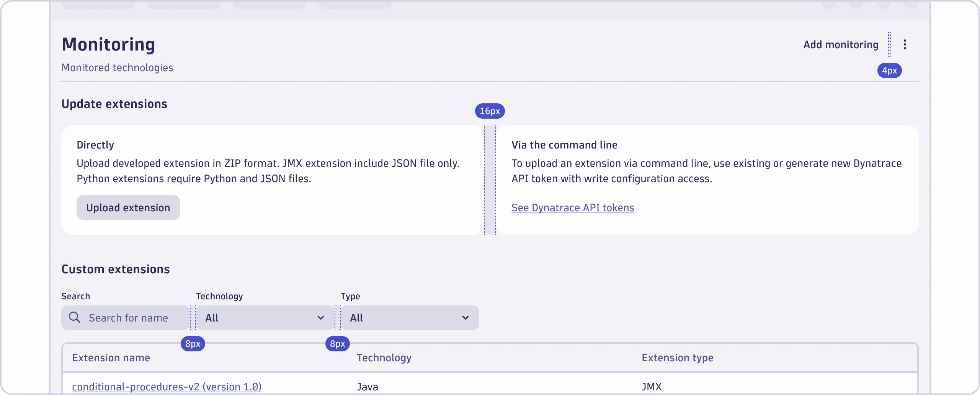Click Extension name column header
Screen dimensions: 980x395
(x=111, y=358)
